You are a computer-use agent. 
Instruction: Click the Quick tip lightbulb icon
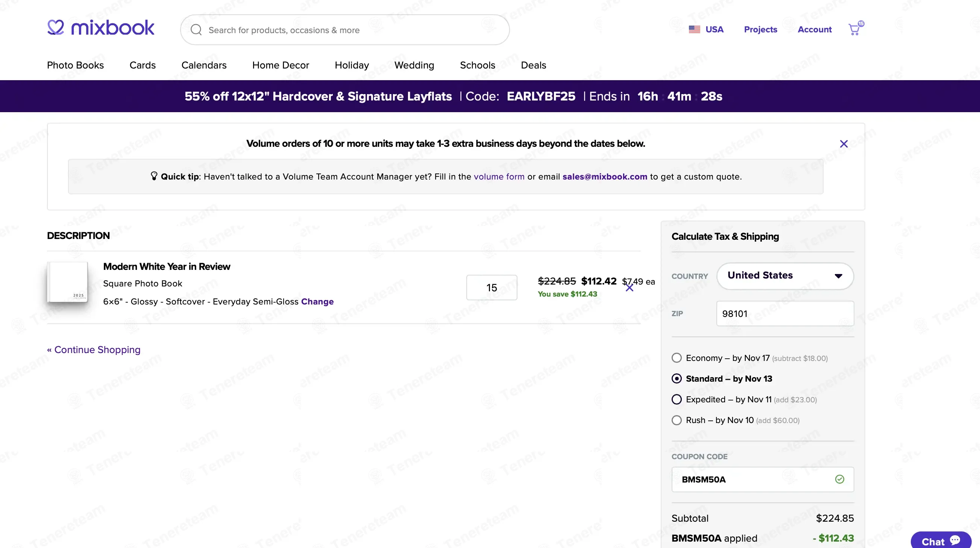coord(154,176)
